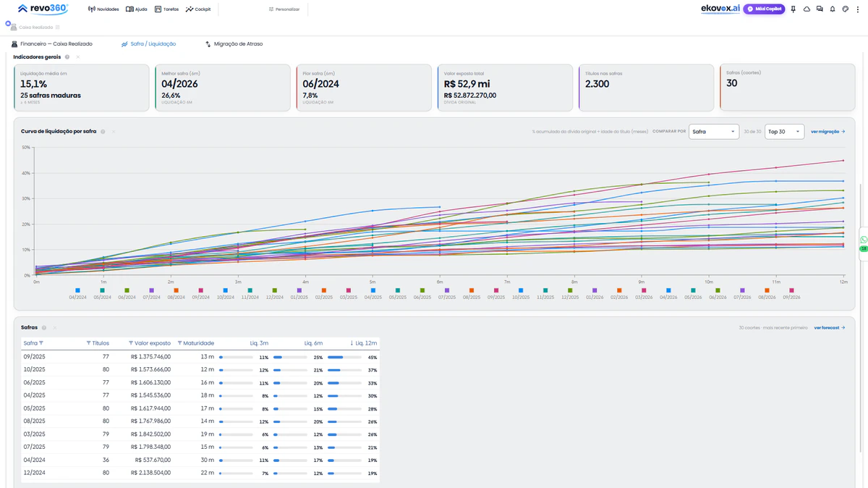Open the Cockpit menu item
The height and width of the screenshot is (488, 868).
198,9
